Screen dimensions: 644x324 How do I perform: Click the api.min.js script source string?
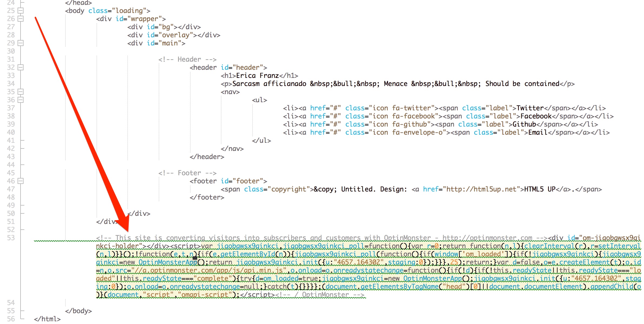(x=209, y=270)
